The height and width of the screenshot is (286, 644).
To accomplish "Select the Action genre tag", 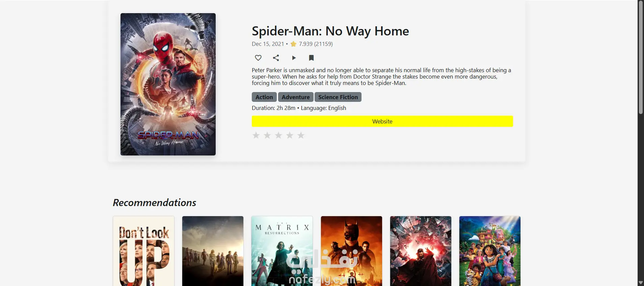I will (264, 97).
